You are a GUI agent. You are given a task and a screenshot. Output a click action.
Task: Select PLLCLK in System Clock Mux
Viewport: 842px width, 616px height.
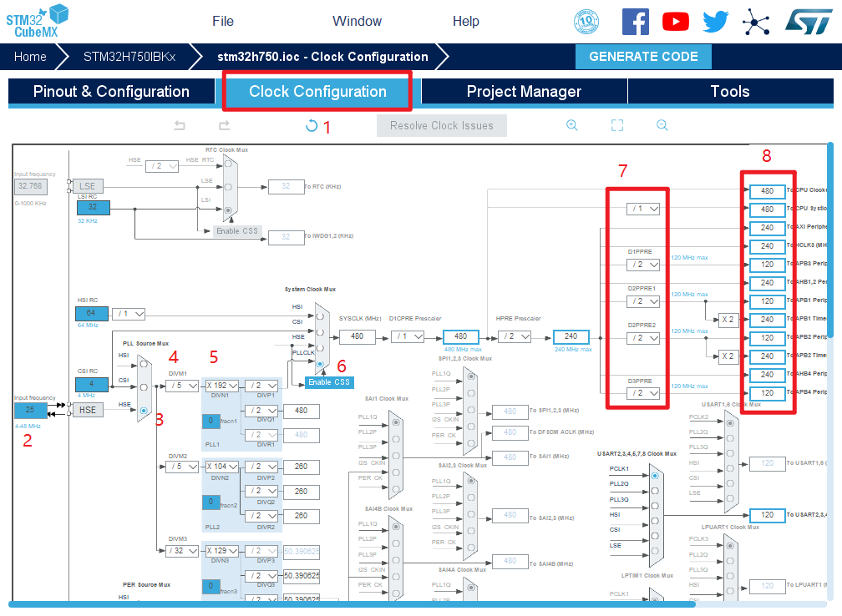pos(318,362)
